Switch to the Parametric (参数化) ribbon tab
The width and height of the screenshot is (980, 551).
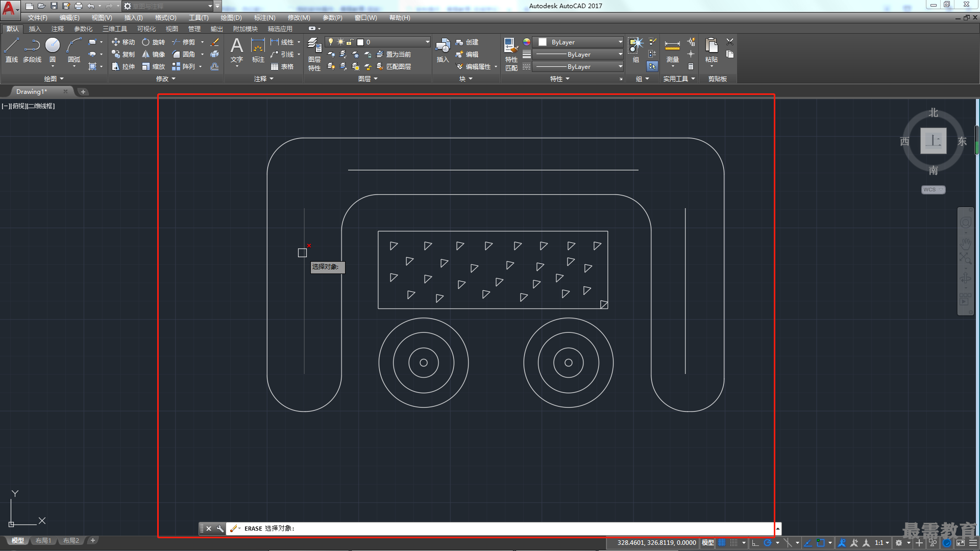point(83,29)
